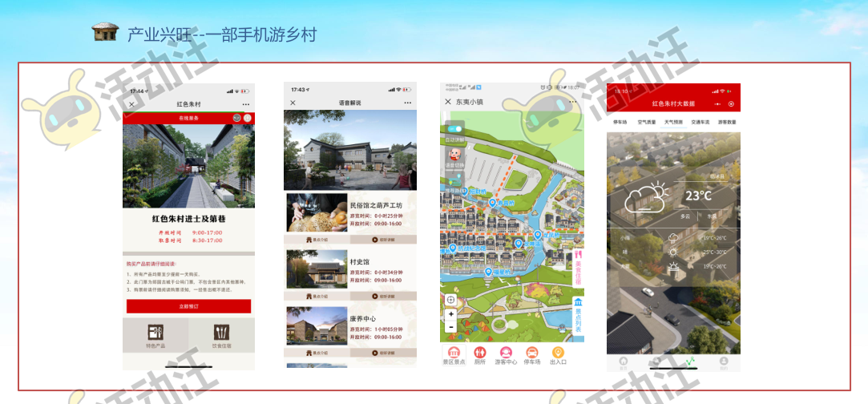Click the map locate-me crosshair icon
Image resolution: width=868 pixels, height=404 pixels.
(x=450, y=299)
